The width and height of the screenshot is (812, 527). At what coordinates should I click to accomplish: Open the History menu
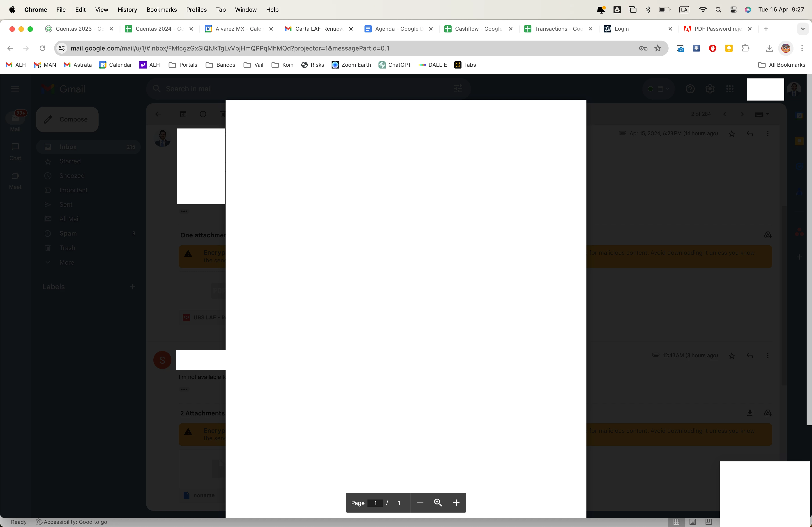tap(127, 9)
